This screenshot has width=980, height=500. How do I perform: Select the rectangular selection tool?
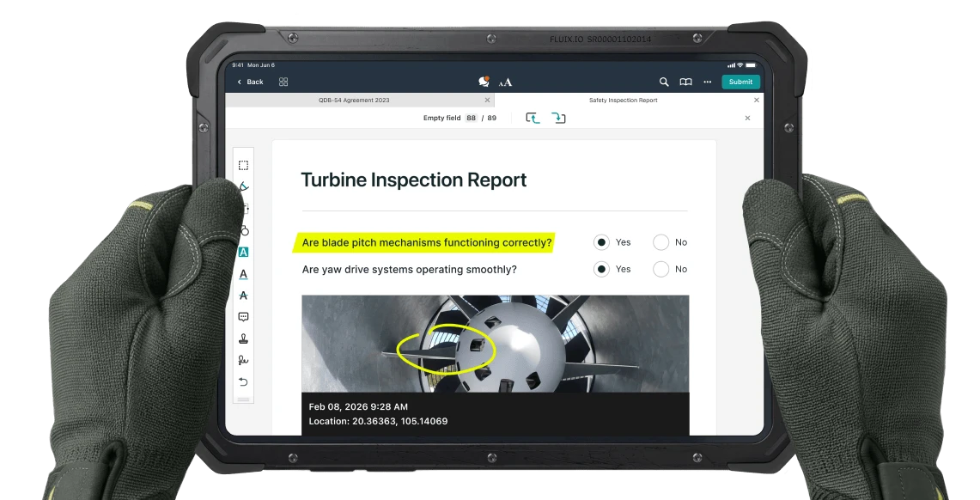point(243,166)
